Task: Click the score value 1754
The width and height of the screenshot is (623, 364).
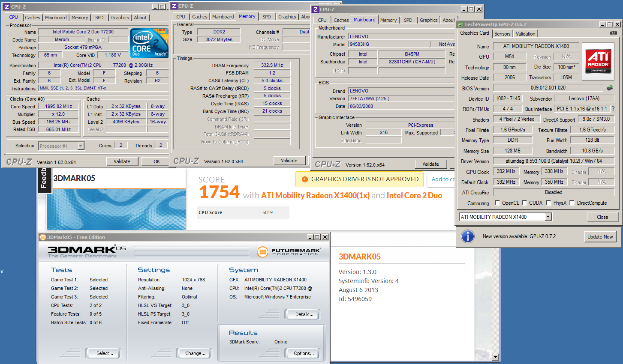Action: 219,192
